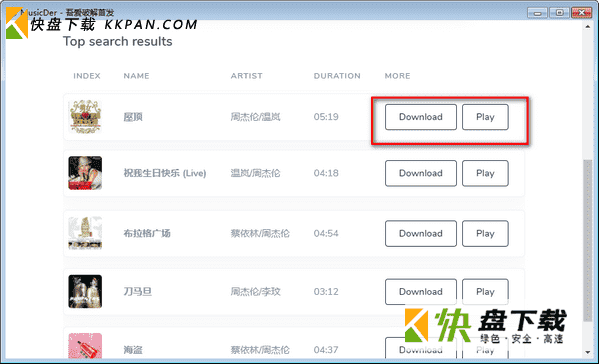
Task: Click the vertical scrollbar thumb
Action: click(588, 241)
